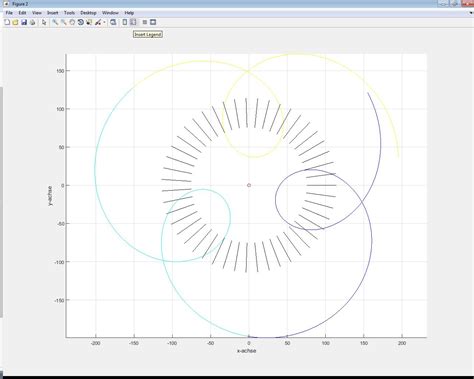This screenshot has width=474, height=379.
Task: Click the Show Plot Tools icon
Action: [x=153, y=22]
